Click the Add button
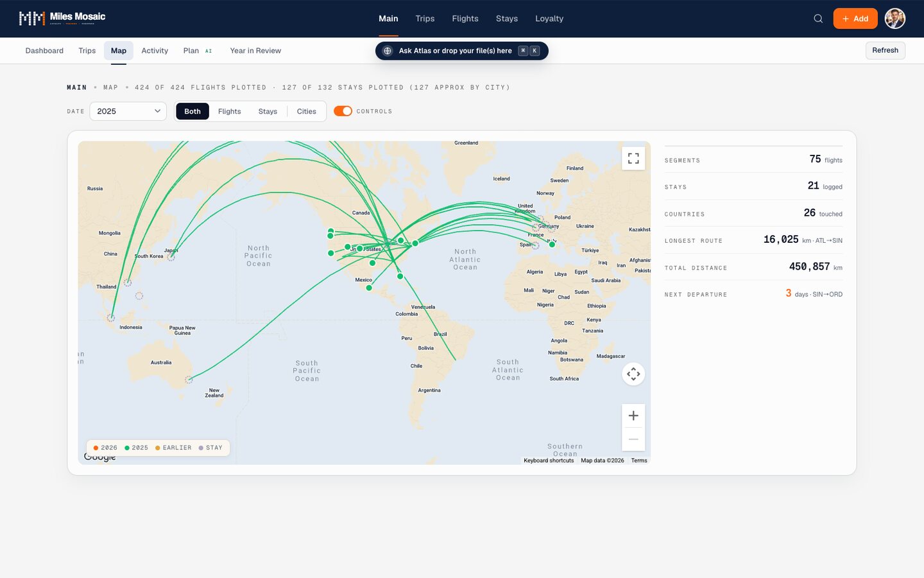The image size is (924, 578). coord(855,19)
